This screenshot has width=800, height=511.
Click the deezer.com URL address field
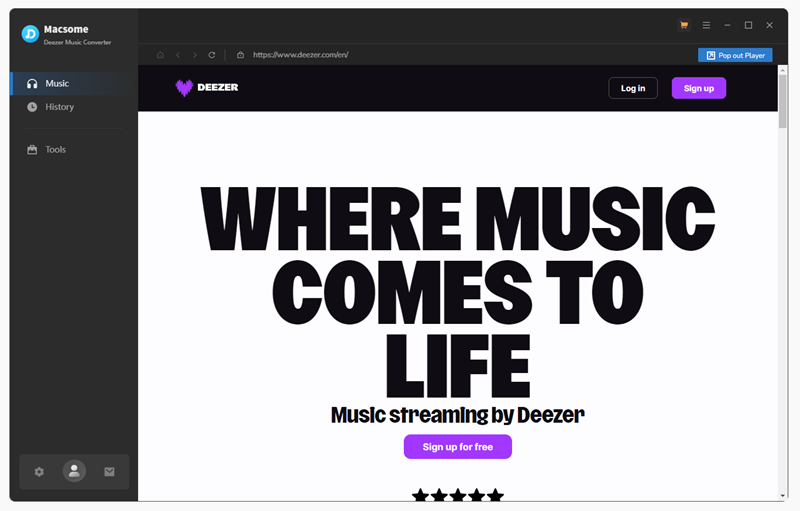tap(301, 55)
